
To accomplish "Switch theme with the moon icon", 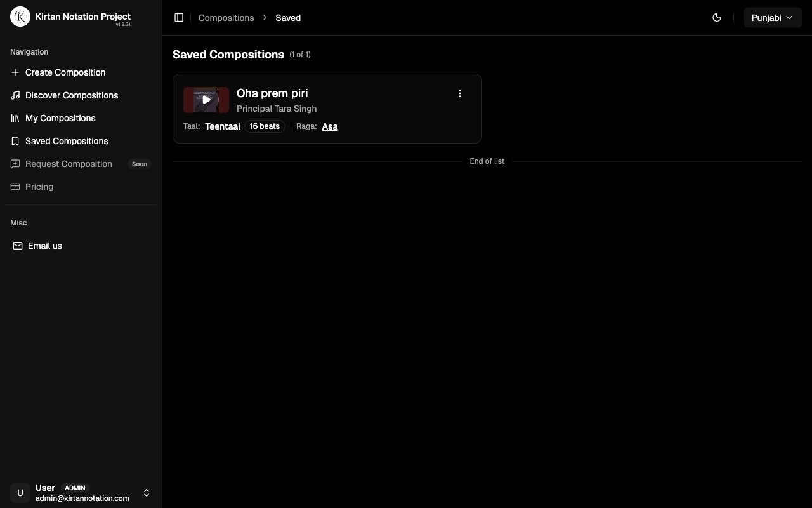I will pos(717,18).
